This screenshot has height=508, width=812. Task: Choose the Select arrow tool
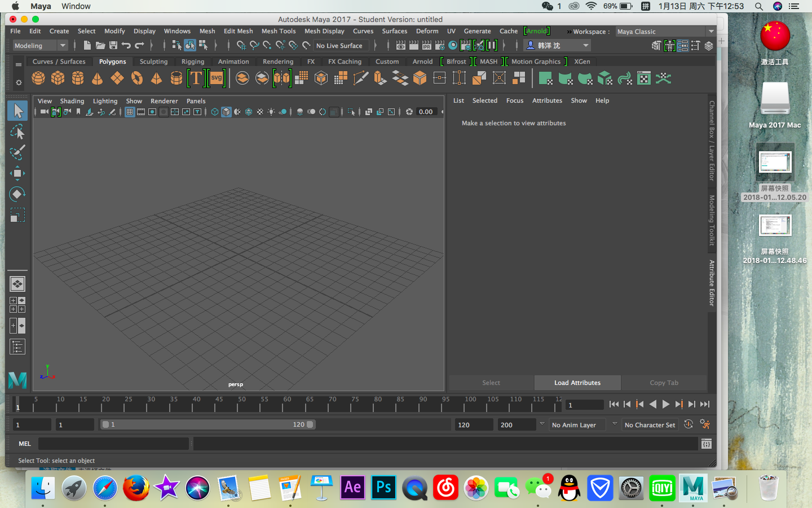pos(17,111)
